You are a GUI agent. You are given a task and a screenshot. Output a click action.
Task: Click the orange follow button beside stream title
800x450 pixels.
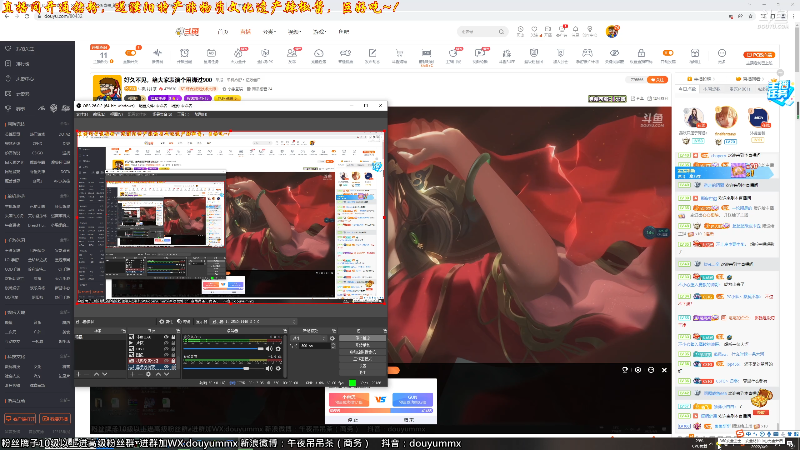pyautogui.click(x=657, y=80)
